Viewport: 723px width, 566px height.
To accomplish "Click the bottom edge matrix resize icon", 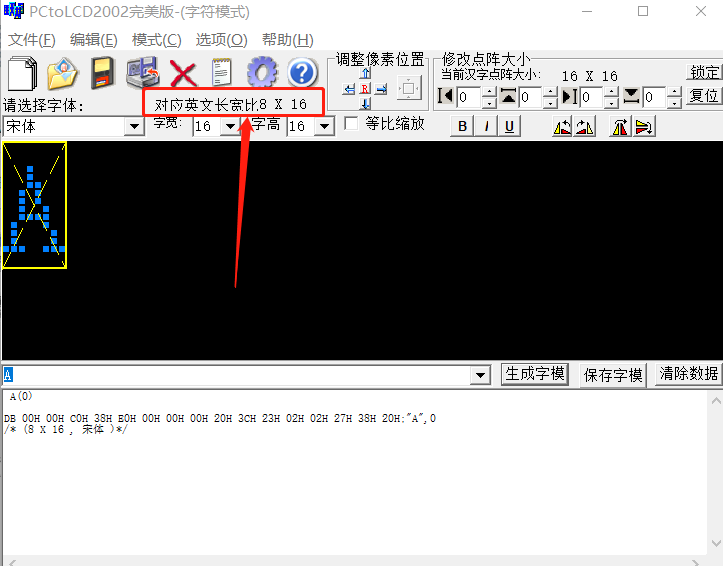I will [631, 97].
